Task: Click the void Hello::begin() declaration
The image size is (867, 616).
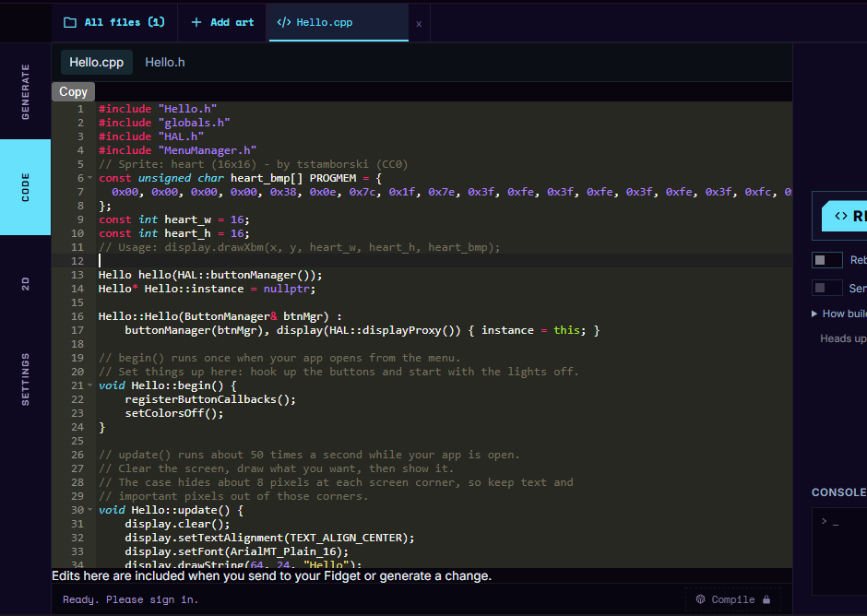Action: [168, 385]
